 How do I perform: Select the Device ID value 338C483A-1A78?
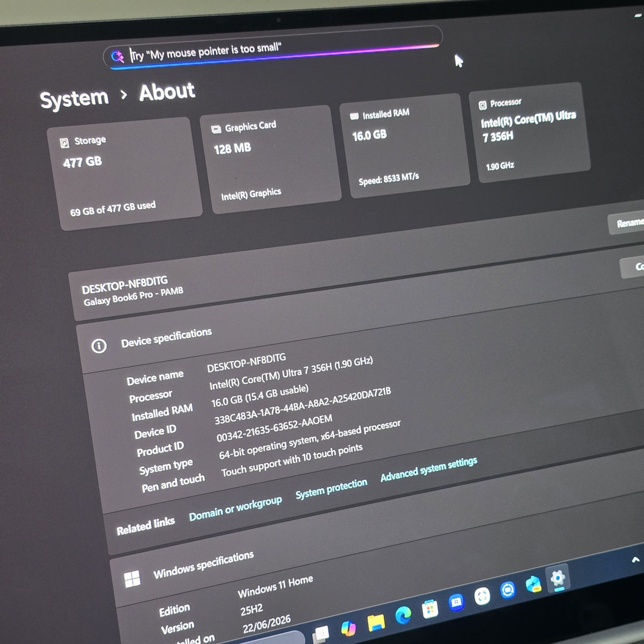tap(302, 406)
